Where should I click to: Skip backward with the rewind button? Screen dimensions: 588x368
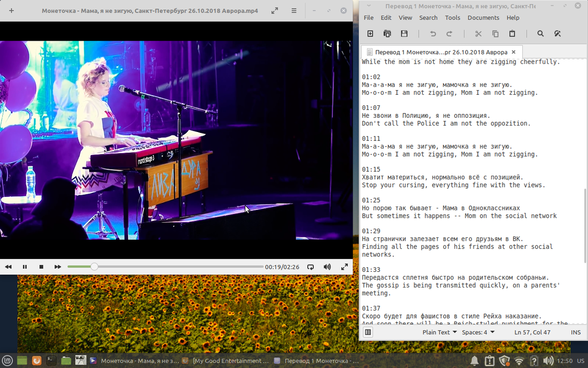tap(8, 267)
